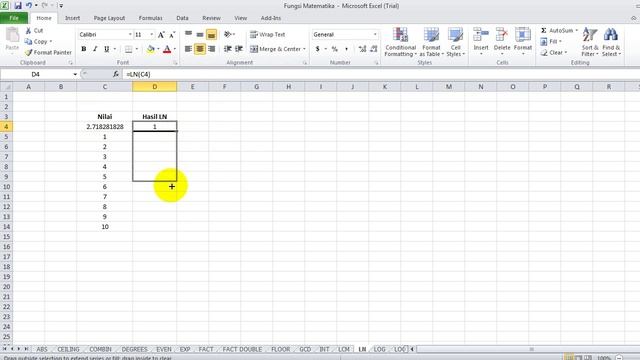Click the Insert Function fx button
The width and height of the screenshot is (640, 360).
tap(116, 74)
